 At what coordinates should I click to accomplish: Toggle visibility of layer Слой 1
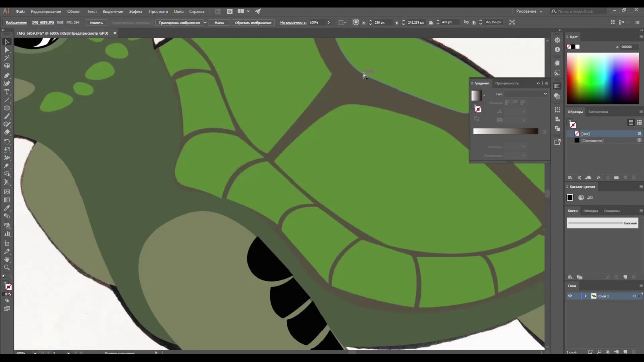coord(570,296)
